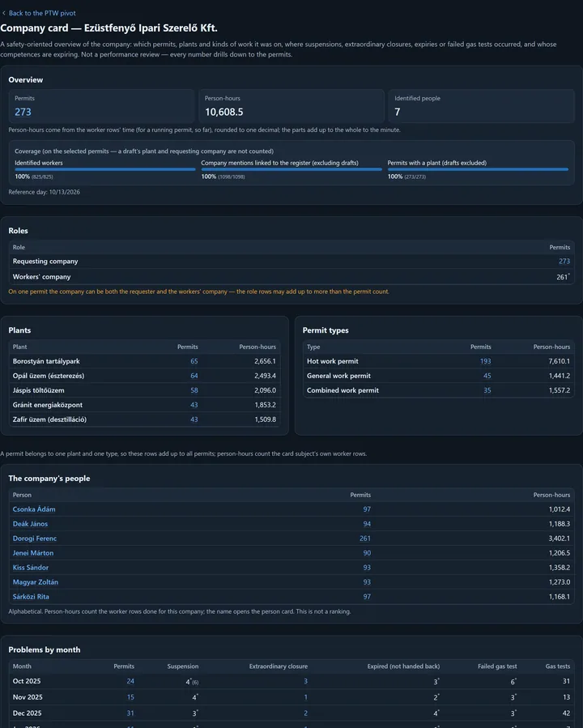Open Gránit energiaközpont permits count 43
The image size is (583, 728).
(194, 405)
